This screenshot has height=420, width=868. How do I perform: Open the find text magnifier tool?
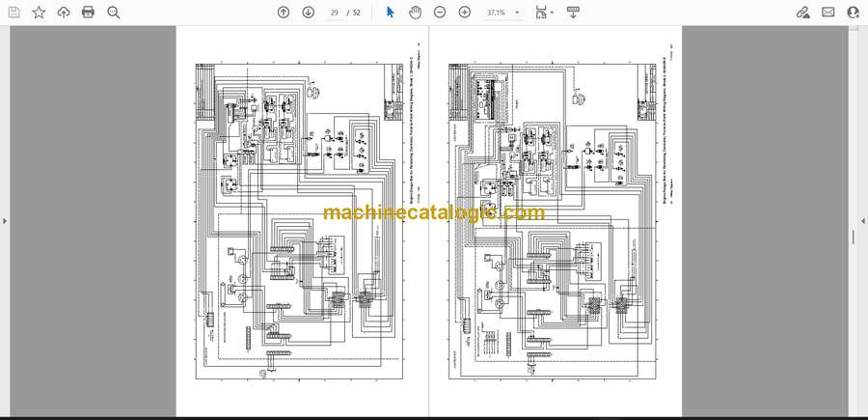point(114,13)
